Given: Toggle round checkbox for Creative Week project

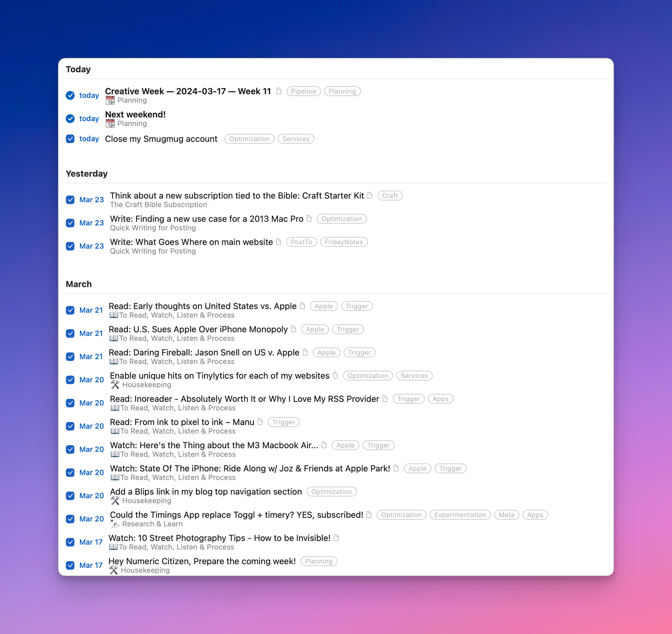Looking at the screenshot, I should tap(70, 95).
